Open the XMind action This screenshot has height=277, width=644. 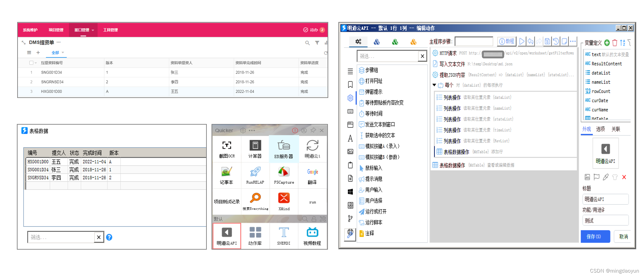pyautogui.click(x=284, y=202)
